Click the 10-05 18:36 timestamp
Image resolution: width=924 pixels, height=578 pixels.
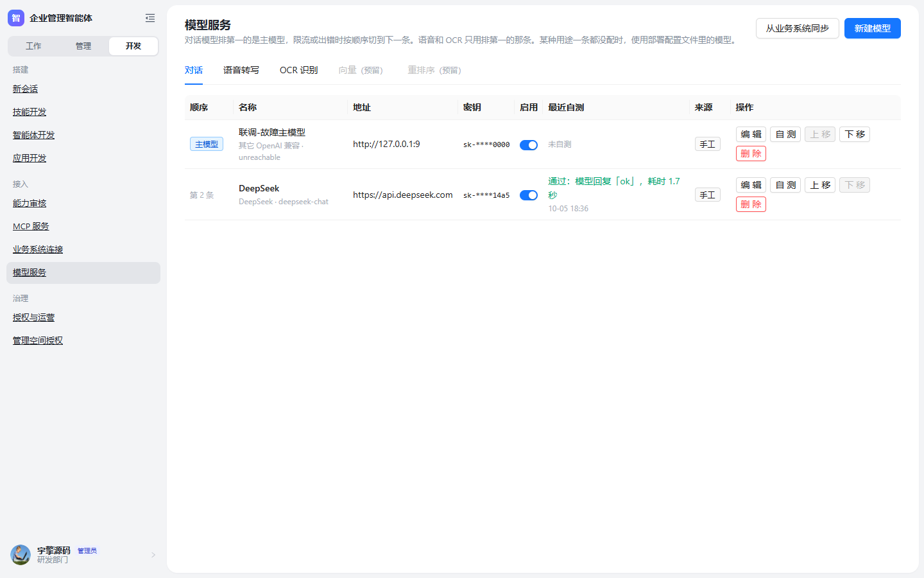[x=568, y=209]
